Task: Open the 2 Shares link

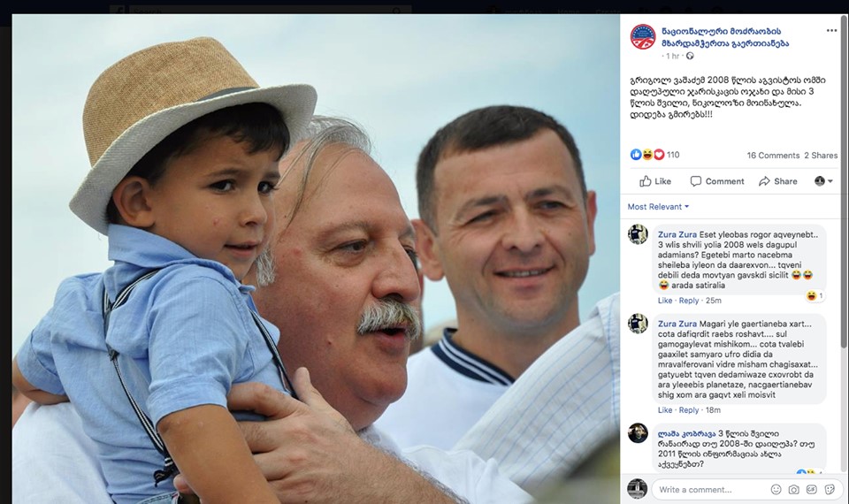Action: pyautogui.click(x=821, y=156)
